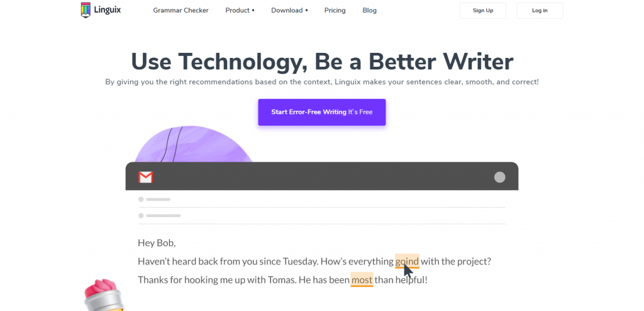Click the 'Hey Bob,' greeting text
The image size is (644, 311).
[157, 243]
